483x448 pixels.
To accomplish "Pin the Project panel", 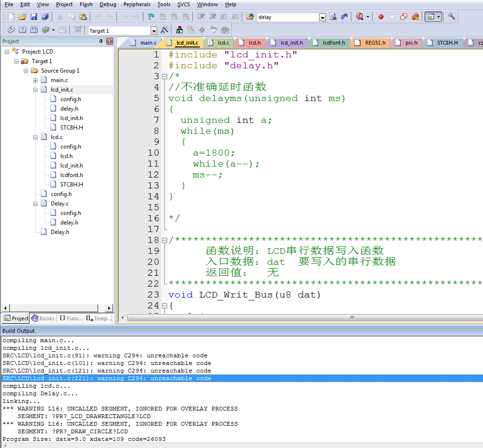I will click(x=101, y=41).
